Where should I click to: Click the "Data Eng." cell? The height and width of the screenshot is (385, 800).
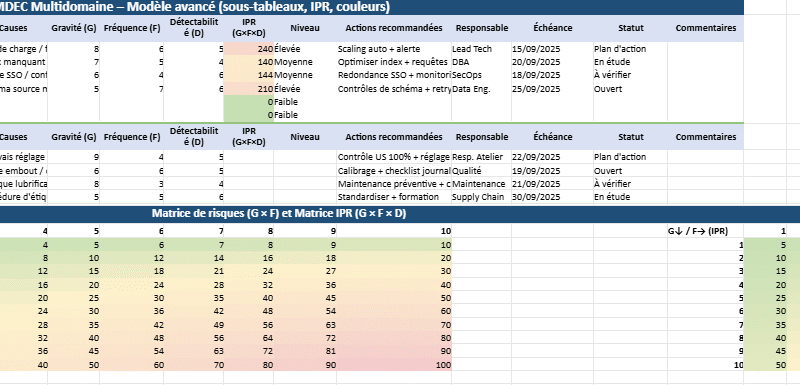pyautogui.click(x=481, y=89)
